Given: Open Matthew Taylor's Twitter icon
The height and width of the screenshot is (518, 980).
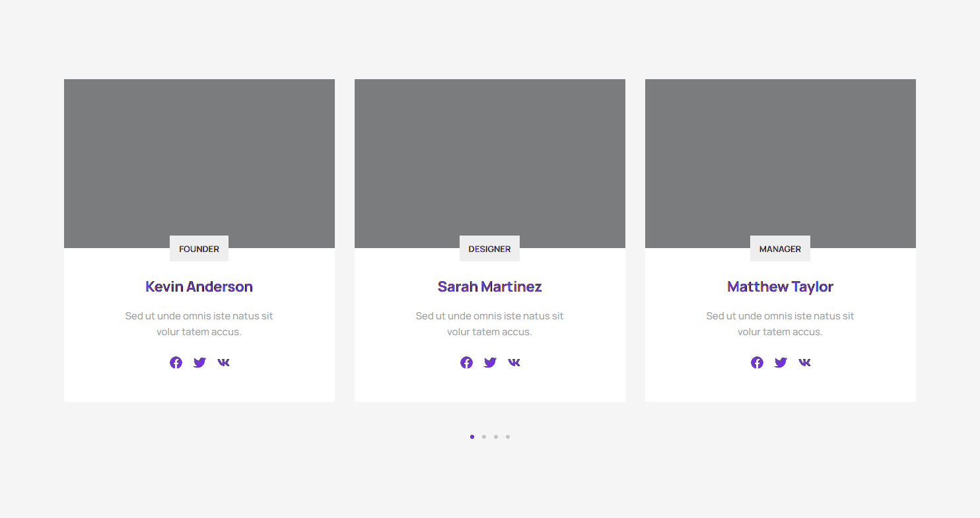Looking at the screenshot, I should click(781, 362).
